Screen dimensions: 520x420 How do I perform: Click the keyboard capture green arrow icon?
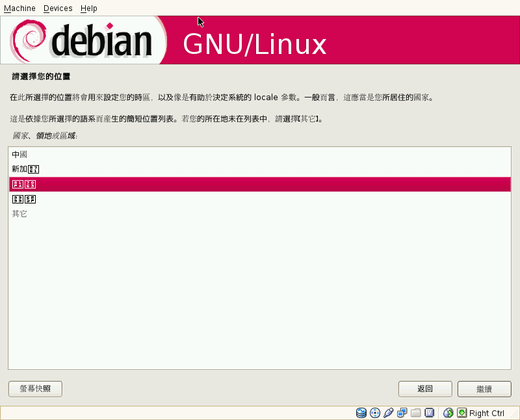pyautogui.click(x=461, y=413)
